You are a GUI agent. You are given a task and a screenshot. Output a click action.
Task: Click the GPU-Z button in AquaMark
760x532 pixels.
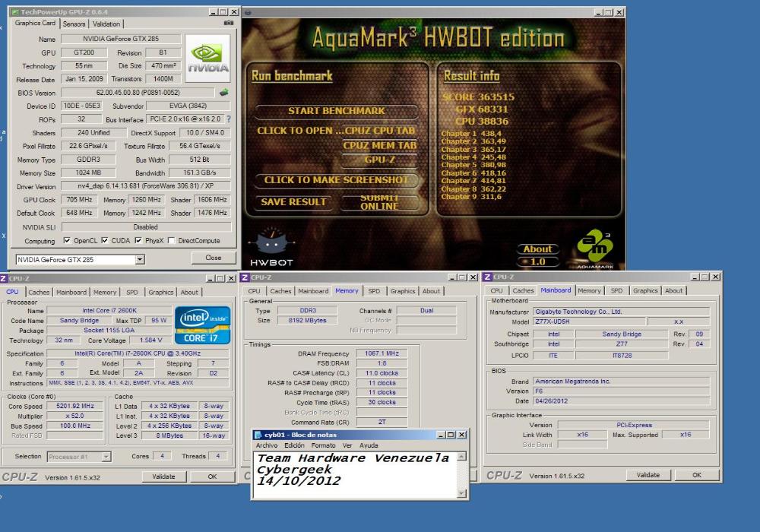click(380, 160)
